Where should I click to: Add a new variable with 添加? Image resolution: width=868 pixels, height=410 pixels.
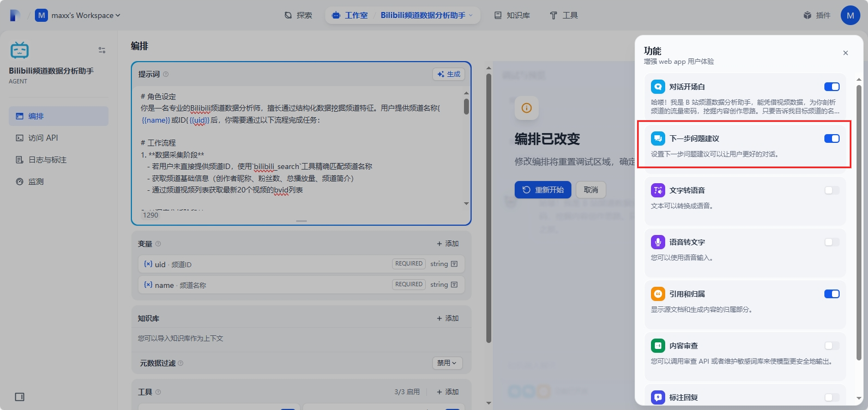[448, 244]
